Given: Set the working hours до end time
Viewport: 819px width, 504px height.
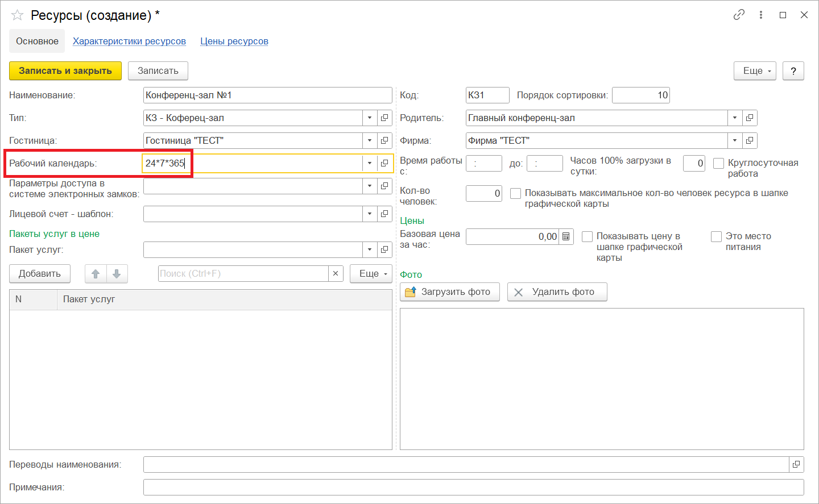Looking at the screenshot, I should [x=545, y=163].
